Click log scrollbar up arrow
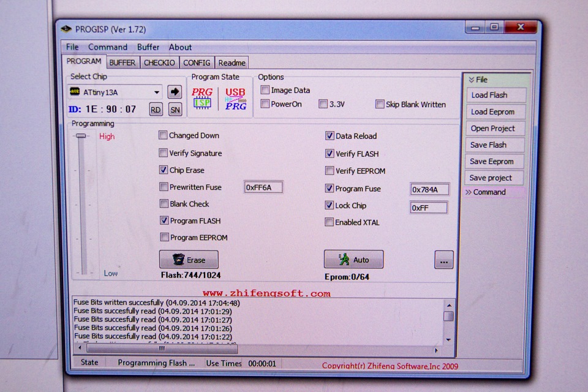Screen dimensions: 588x392 point(449,305)
